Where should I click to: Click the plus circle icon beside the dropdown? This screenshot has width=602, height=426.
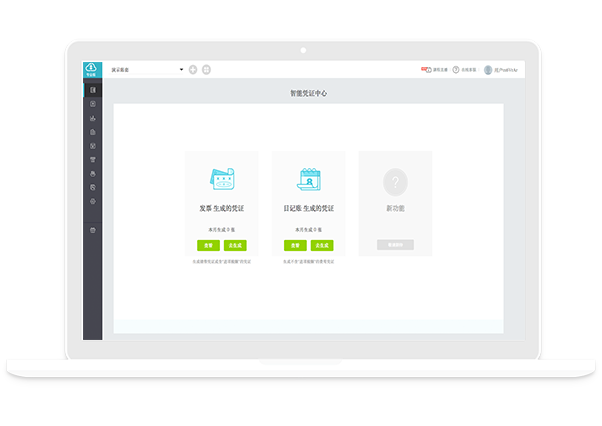(x=193, y=70)
